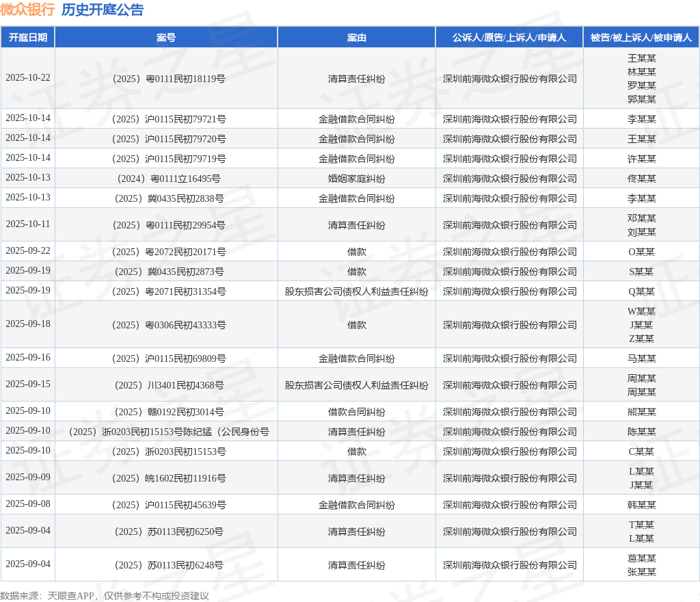Screen dimensions: 700x602
Task: Select case number 沪0115民初79720号
Action: tap(169, 139)
